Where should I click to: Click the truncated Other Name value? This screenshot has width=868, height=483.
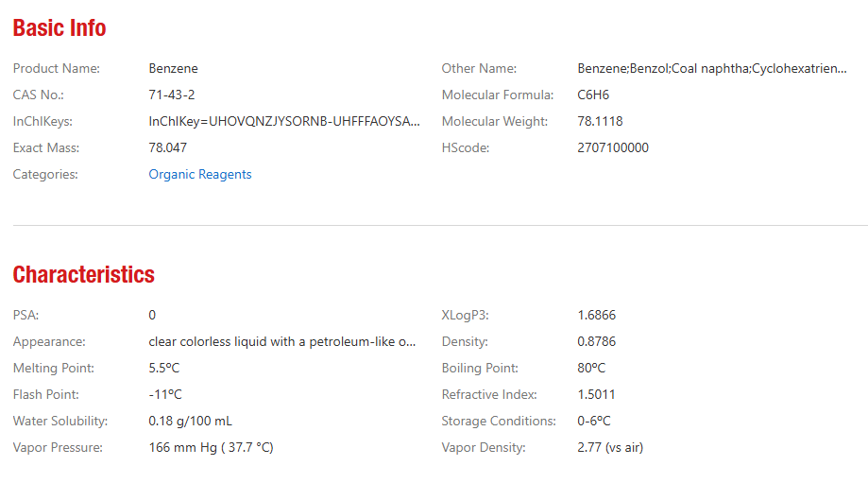[712, 68]
